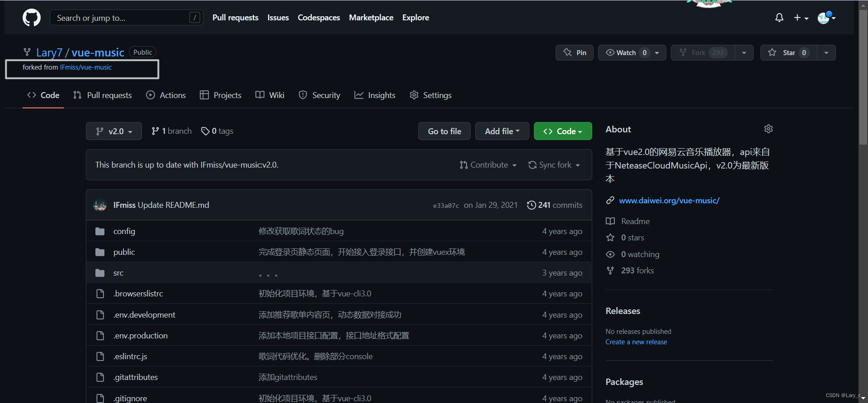
Task: Expand the Contribute menu
Action: click(x=488, y=165)
